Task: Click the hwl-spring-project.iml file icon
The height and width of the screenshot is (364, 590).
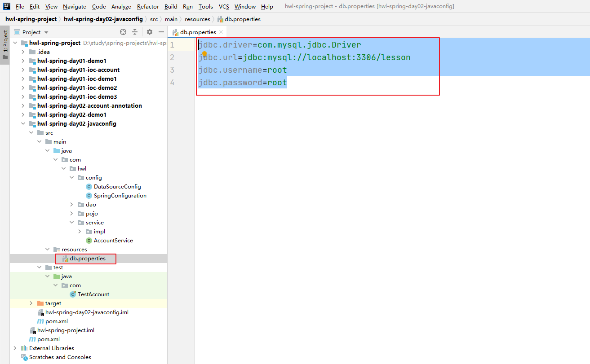Action: tap(32, 330)
